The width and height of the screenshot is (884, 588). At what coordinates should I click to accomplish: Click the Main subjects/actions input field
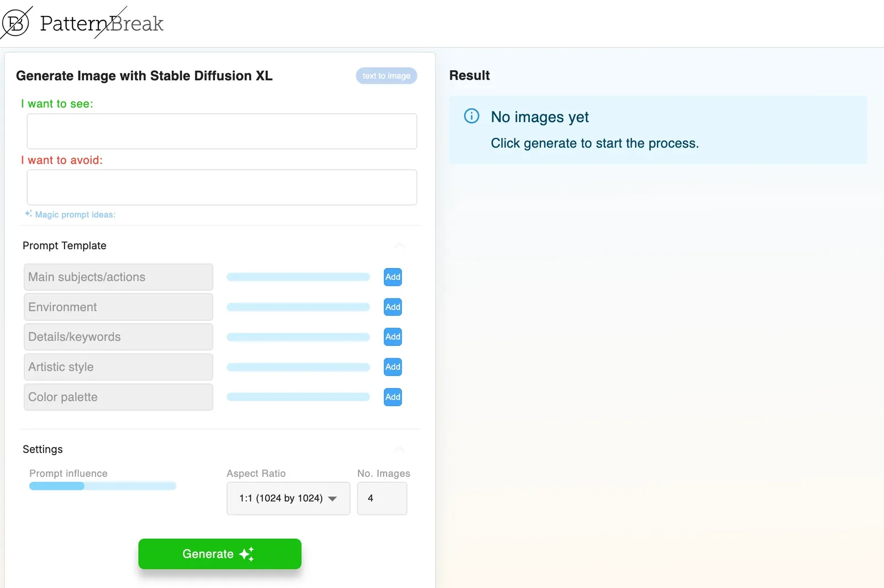(x=118, y=277)
